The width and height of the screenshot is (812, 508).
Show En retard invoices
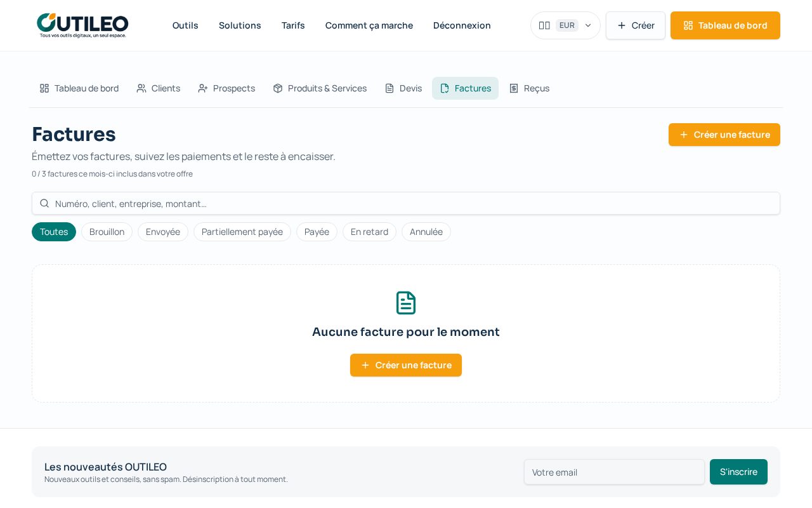click(x=369, y=232)
